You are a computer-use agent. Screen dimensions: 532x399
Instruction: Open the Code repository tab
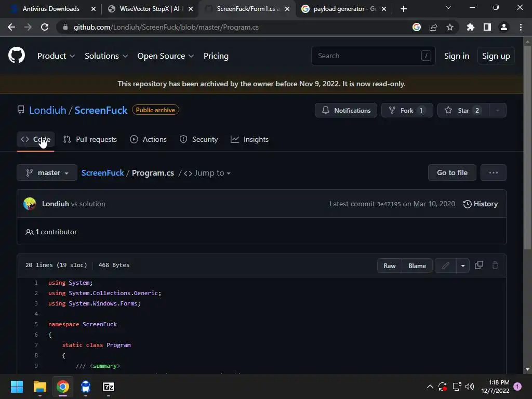click(36, 139)
